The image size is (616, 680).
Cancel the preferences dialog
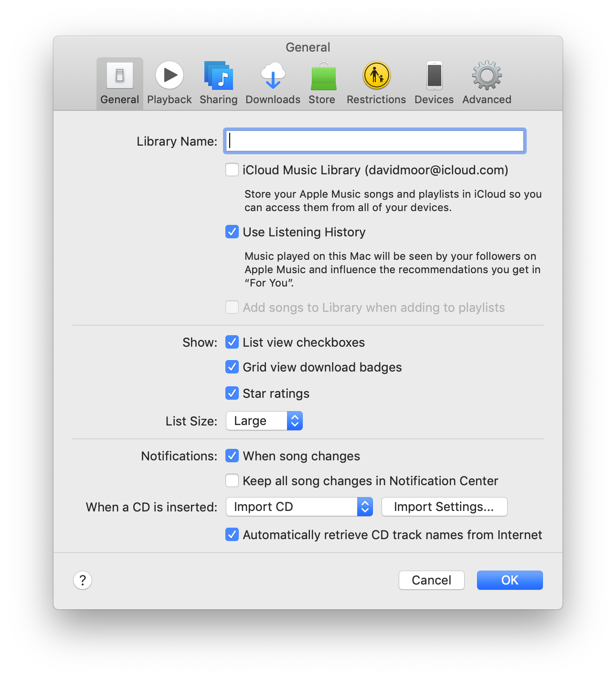tap(432, 580)
